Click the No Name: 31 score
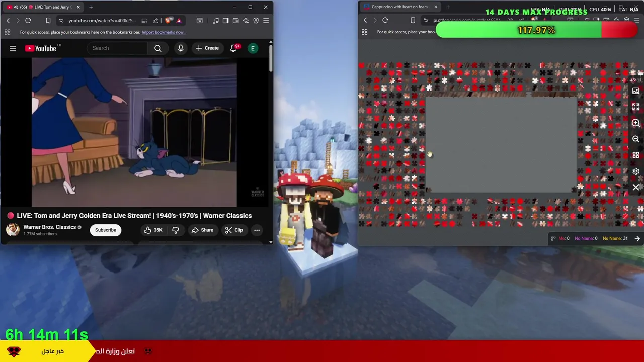Viewport: 644px width, 362px height. 615,239
